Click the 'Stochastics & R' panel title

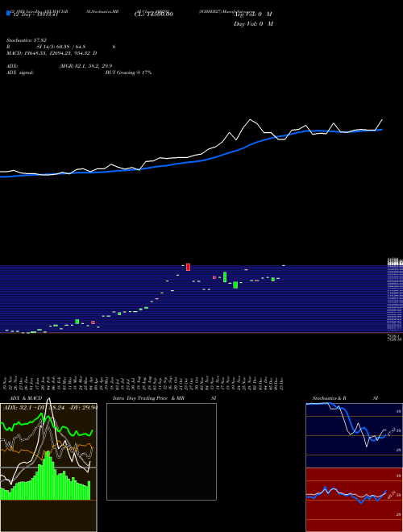(329, 398)
